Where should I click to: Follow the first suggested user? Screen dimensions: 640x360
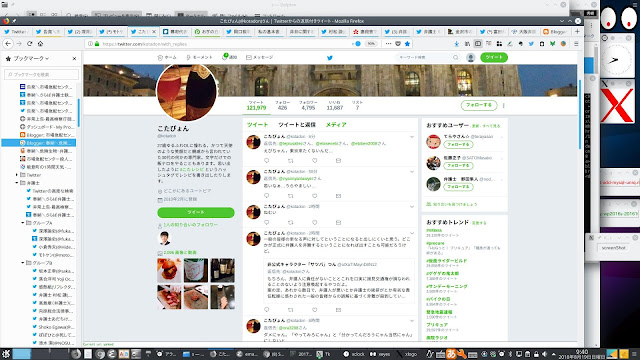coord(458,144)
